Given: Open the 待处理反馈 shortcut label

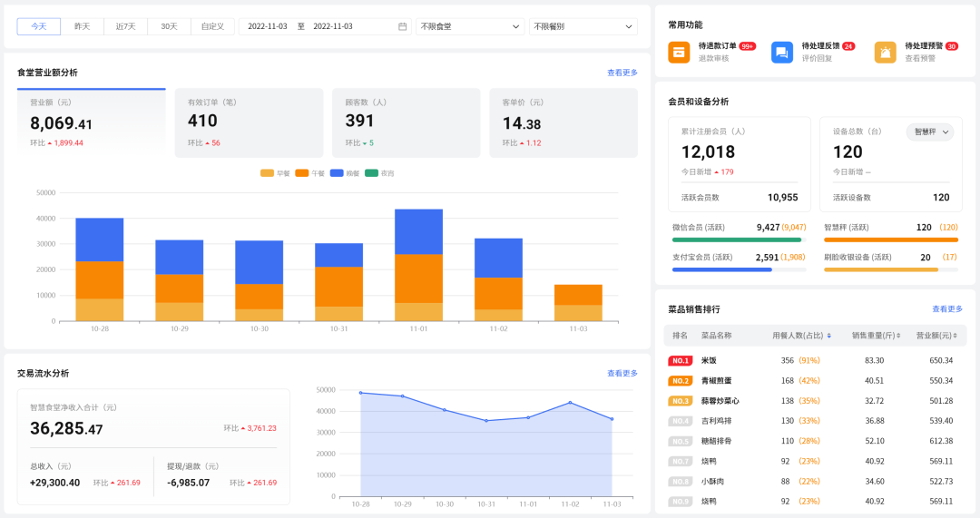Looking at the screenshot, I should (x=820, y=46).
